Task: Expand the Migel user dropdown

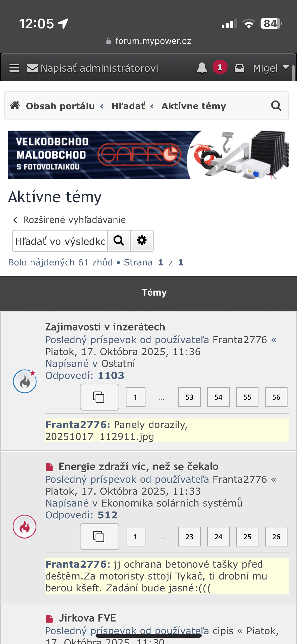Action: point(270,68)
